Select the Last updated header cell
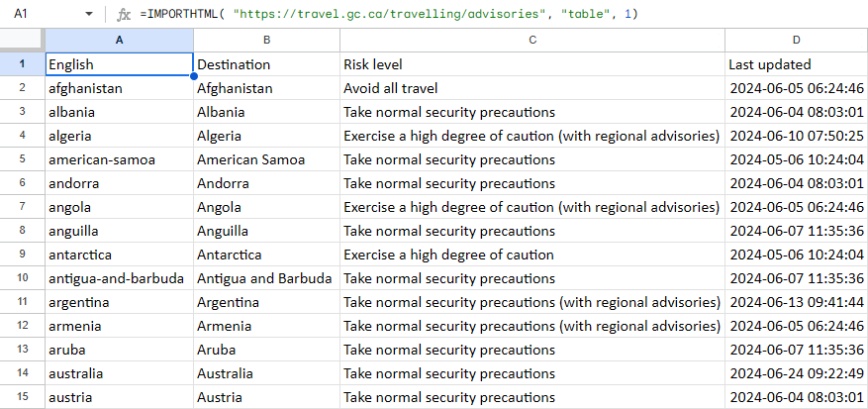Viewport: 868px width, 409px height. [797, 64]
